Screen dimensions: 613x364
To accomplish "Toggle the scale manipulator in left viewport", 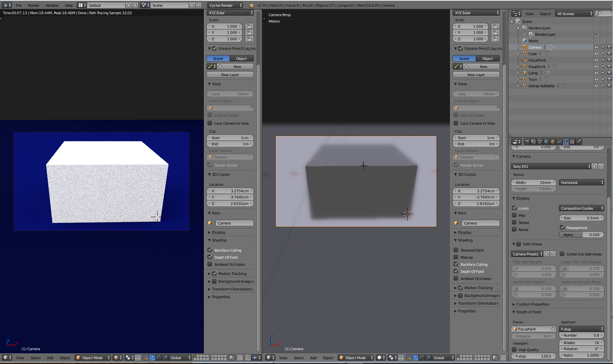I will (x=165, y=358).
